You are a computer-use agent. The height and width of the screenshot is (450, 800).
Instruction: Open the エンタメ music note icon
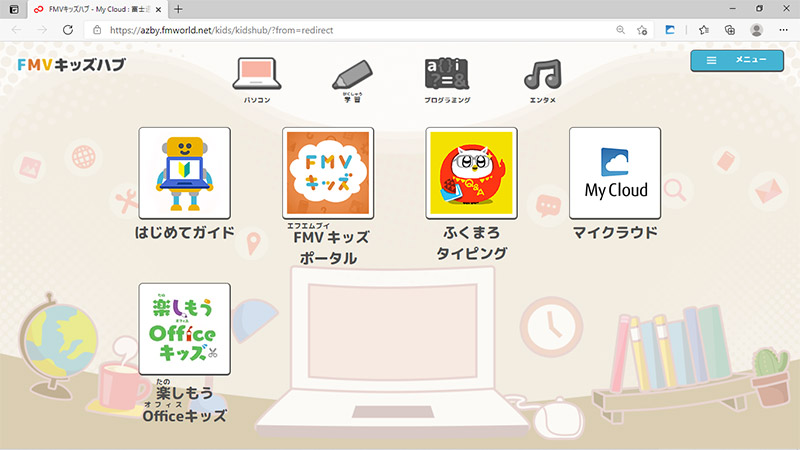(543, 74)
